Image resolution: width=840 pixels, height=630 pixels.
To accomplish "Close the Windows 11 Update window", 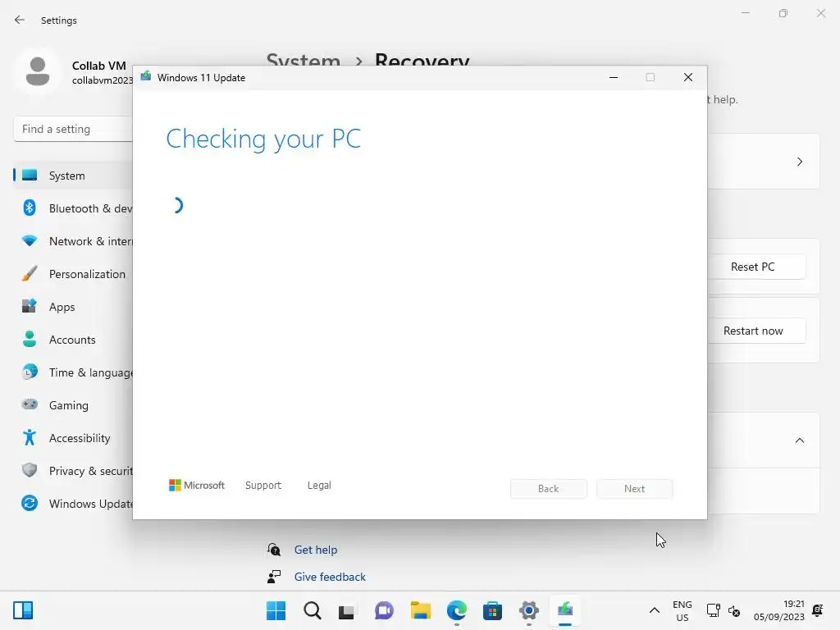I will pos(688,78).
